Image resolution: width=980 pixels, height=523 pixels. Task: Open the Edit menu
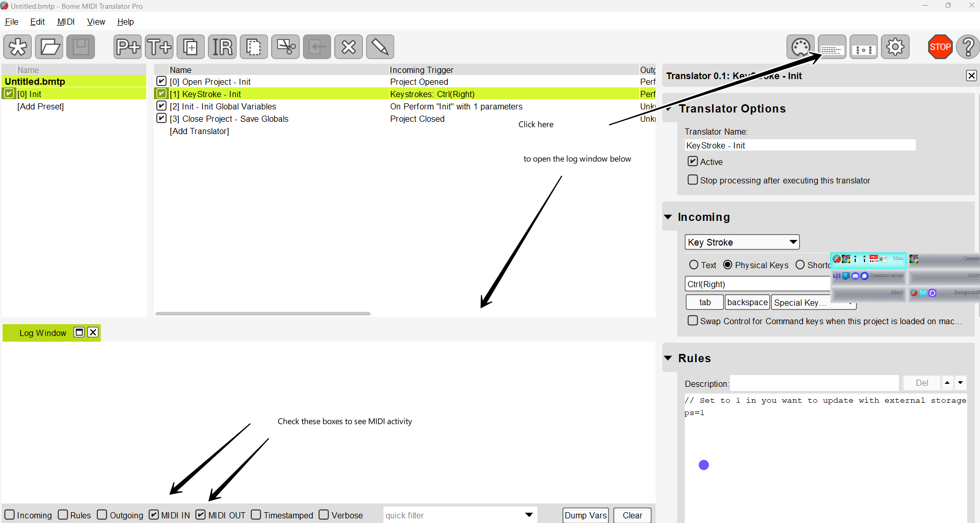click(37, 22)
